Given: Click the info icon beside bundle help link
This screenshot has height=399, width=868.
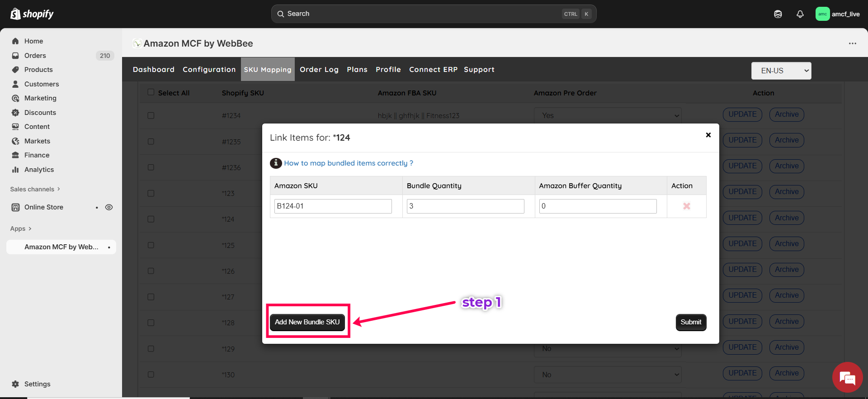Looking at the screenshot, I should 276,163.
